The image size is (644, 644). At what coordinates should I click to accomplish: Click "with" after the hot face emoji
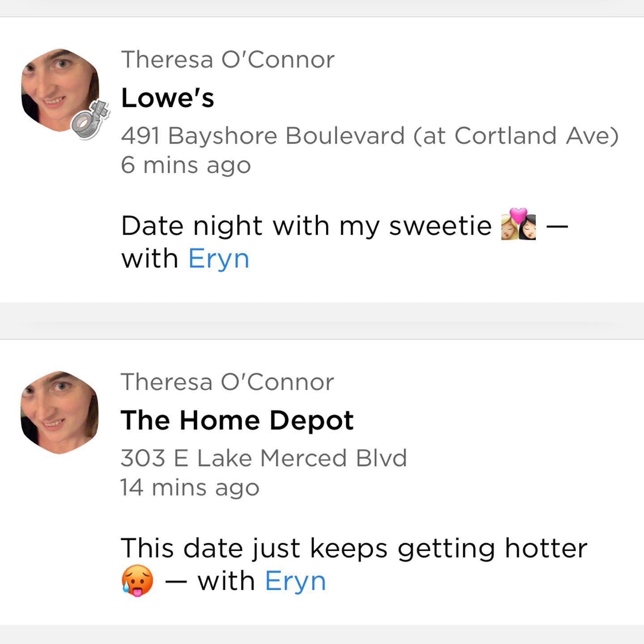226,581
